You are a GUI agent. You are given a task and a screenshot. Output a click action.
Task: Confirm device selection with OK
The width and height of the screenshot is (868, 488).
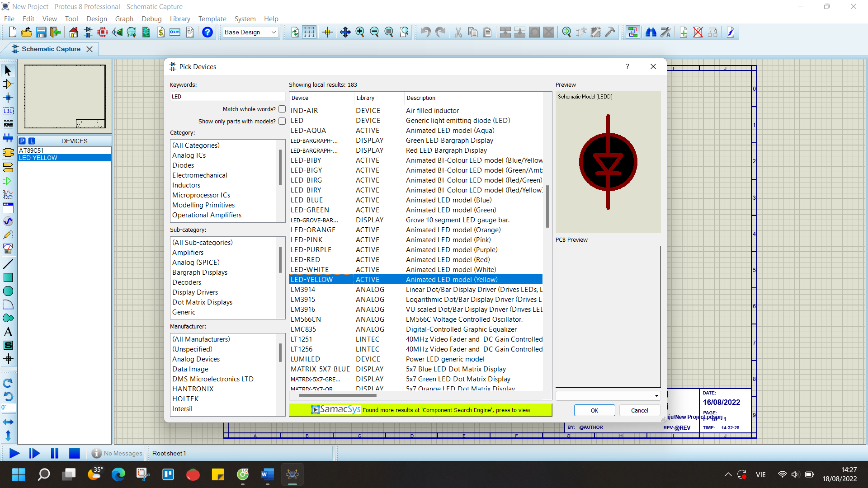[594, 410]
